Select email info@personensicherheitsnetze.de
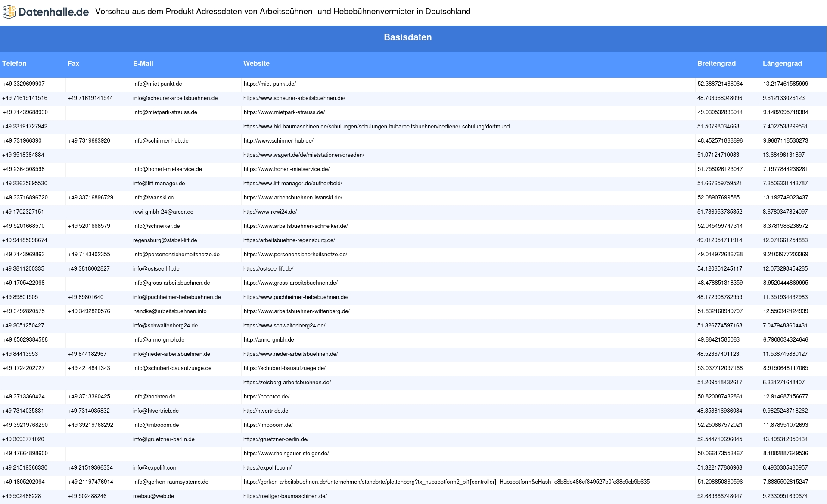The height and width of the screenshot is (504, 827). 177,255
